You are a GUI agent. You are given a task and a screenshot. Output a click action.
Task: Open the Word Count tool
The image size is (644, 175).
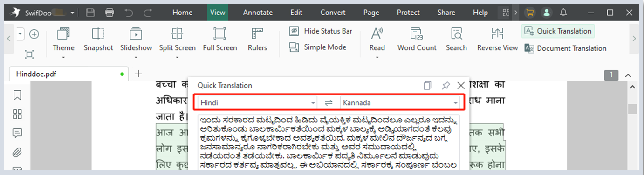[417, 39]
